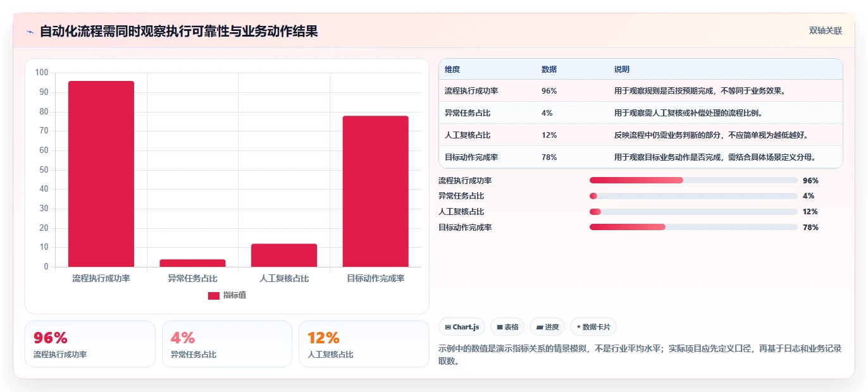This screenshot has height=392, width=868.
Task: Select table cell 目标动作完成率
Action: tap(471, 157)
